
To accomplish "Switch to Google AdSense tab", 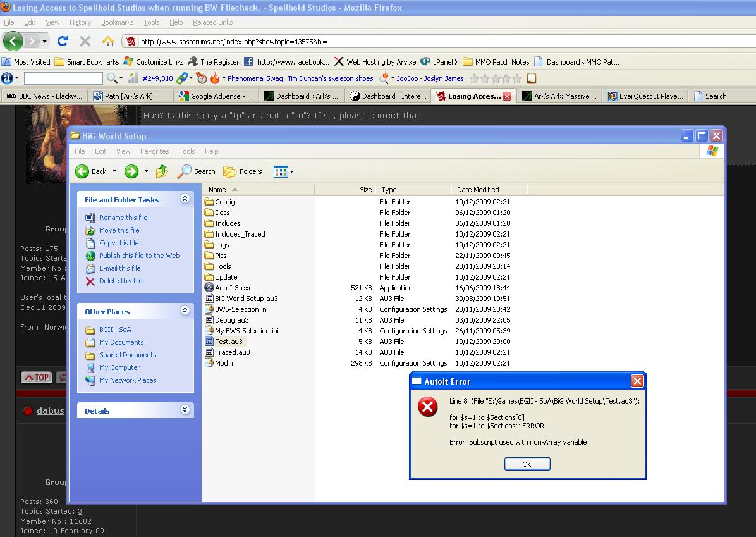I will tap(216, 96).
